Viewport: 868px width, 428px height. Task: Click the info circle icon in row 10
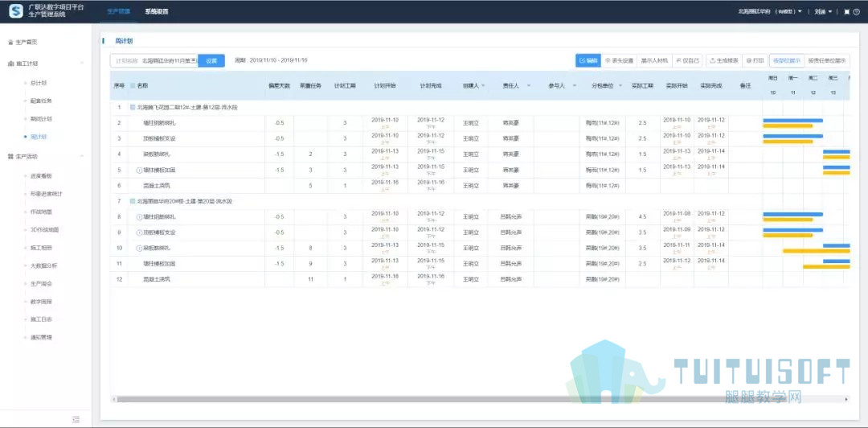tap(139, 248)
